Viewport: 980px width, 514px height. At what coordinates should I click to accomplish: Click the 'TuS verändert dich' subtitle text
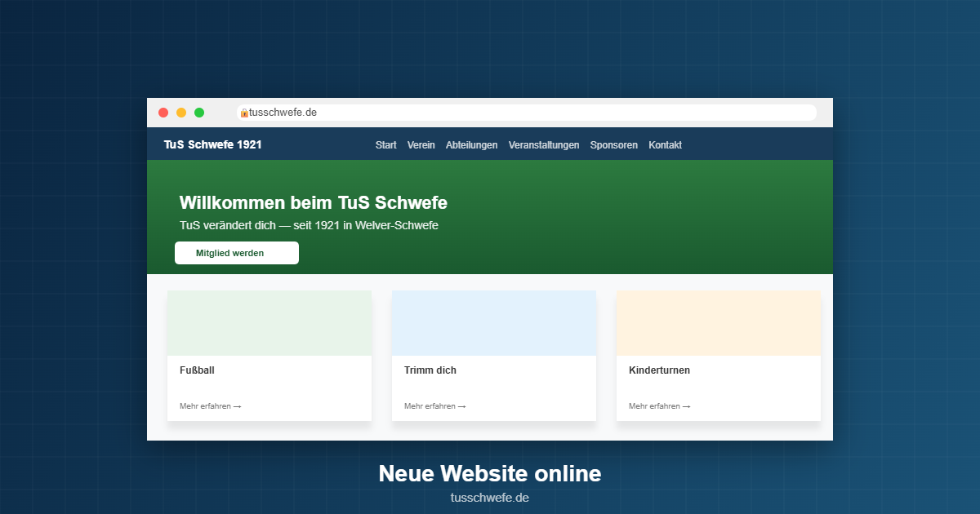tap(309, 226)
